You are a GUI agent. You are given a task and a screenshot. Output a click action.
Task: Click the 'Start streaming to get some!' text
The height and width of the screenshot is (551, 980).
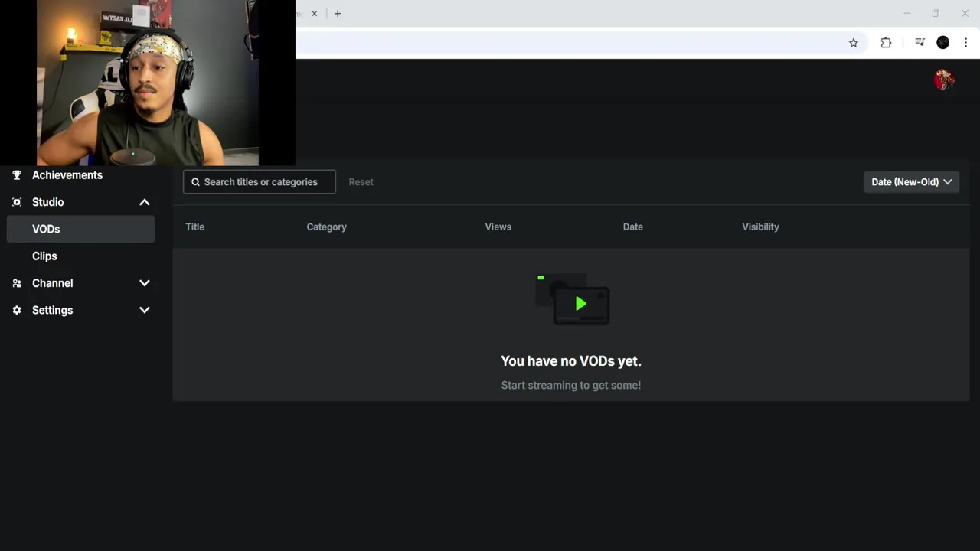[571, 385]
